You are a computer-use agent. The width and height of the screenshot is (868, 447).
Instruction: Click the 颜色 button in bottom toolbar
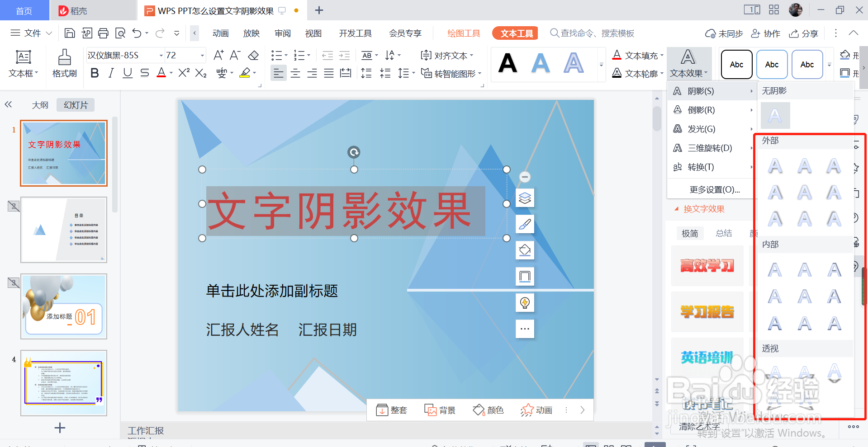[488, 410]
